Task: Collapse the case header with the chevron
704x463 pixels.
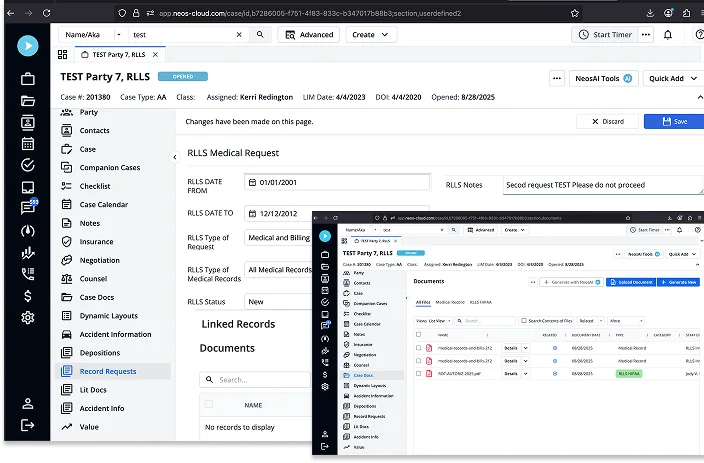Action: tap(700, 97)
